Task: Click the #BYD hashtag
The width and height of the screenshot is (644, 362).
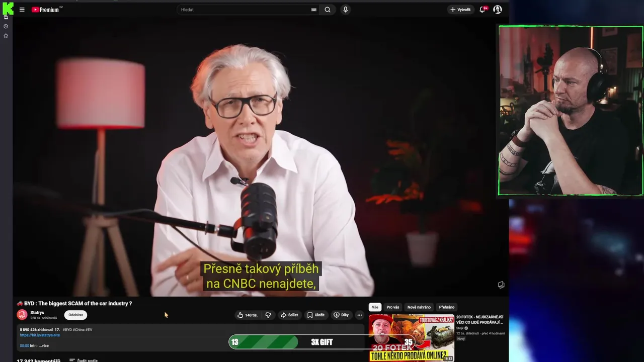Action: point(67,330)
